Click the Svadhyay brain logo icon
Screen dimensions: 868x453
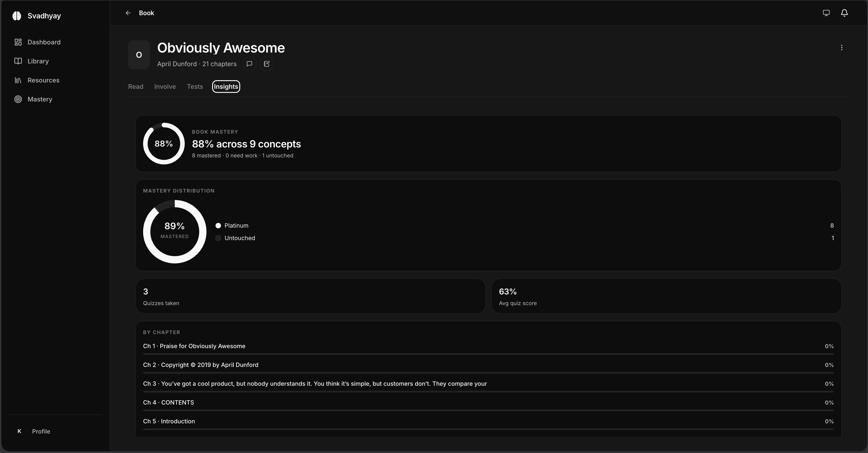(17, 16)
